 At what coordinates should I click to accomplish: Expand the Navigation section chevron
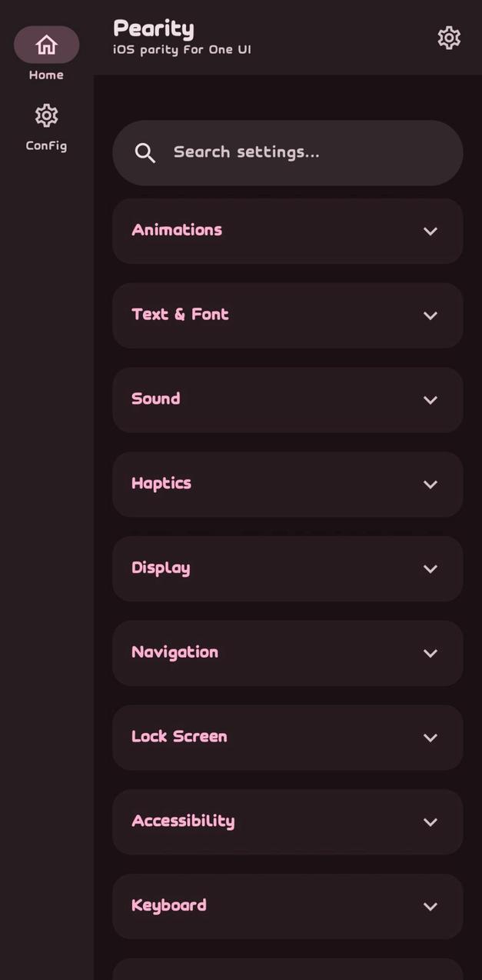coord(430,654)
